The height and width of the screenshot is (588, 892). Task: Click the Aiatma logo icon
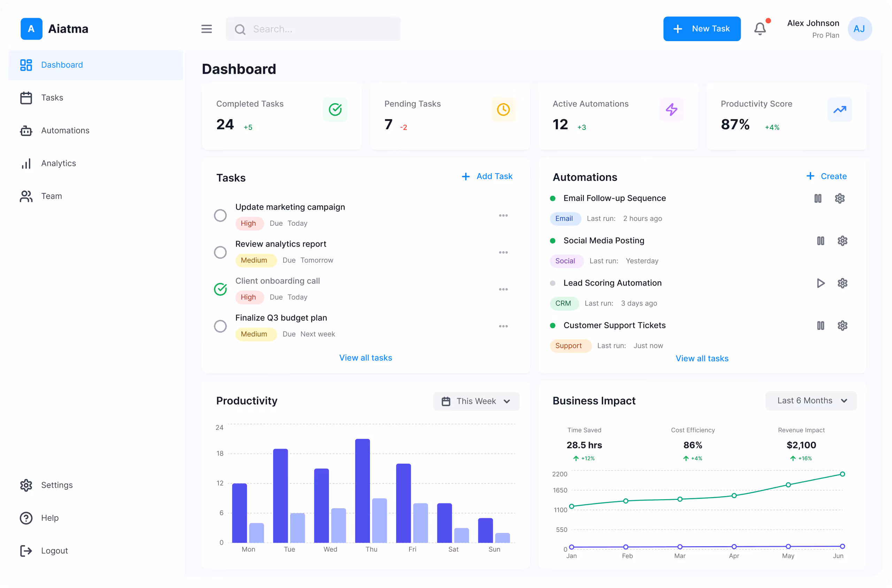(31, 29)
